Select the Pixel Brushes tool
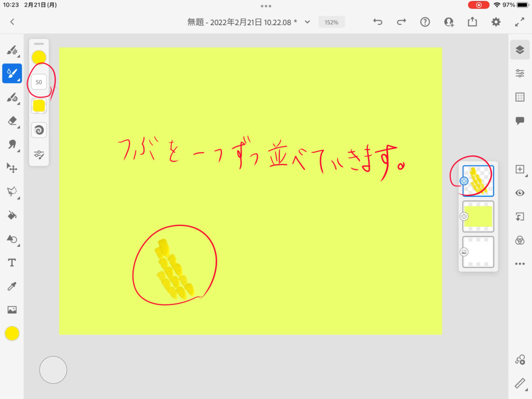 coord(11,50)
